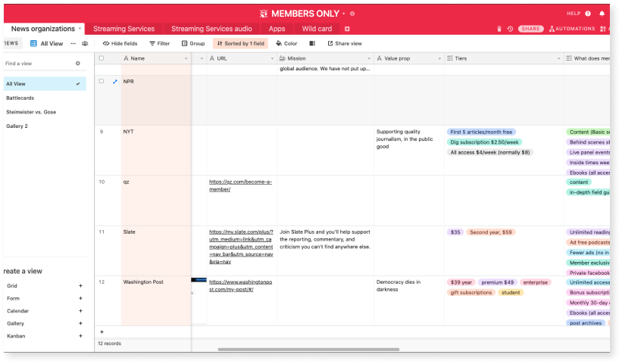This screenshot has height=364, width=622.
Task: Open URL column dropdown arrow
Action: pyautogui.click(x=272, y=58)
